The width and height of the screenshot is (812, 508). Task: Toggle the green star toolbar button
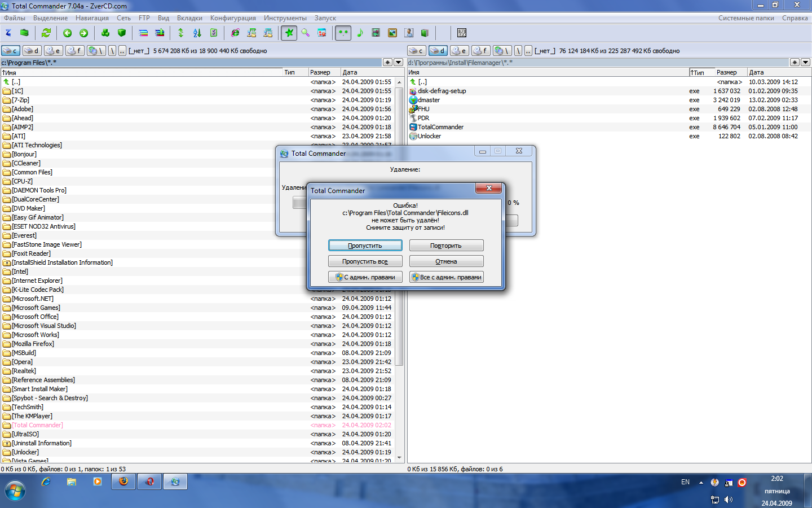[x=289, y=33]
